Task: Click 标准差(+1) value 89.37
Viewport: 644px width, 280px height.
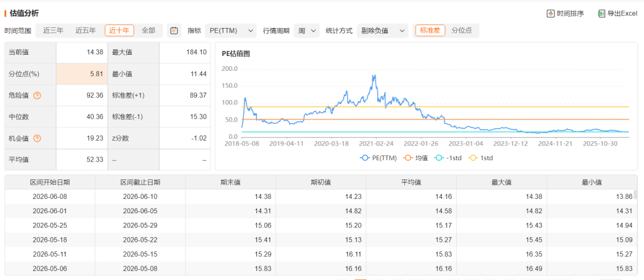Action: click(199, 95)
